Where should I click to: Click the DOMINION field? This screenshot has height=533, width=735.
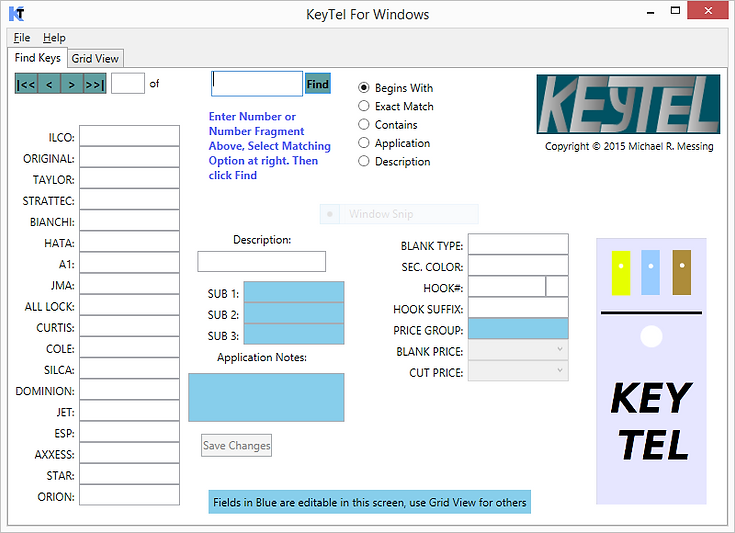pos(129,390)
